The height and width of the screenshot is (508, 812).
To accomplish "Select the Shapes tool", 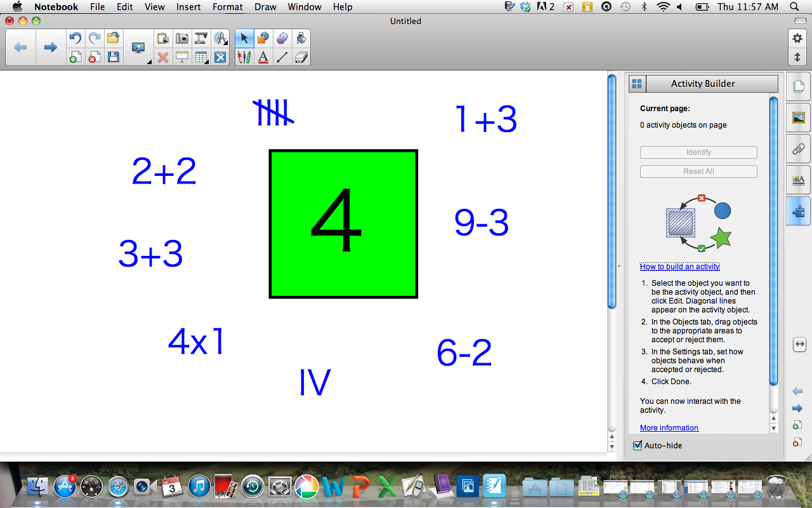I will click(263, 38).
